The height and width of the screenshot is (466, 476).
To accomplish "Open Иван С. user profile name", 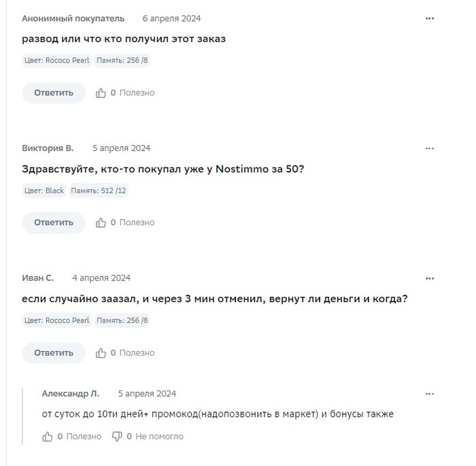I will coord(37,278).
